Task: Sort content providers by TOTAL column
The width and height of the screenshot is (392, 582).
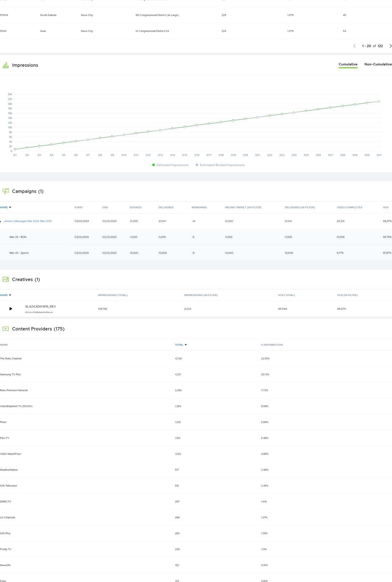Action: click(x=181, y=345)
